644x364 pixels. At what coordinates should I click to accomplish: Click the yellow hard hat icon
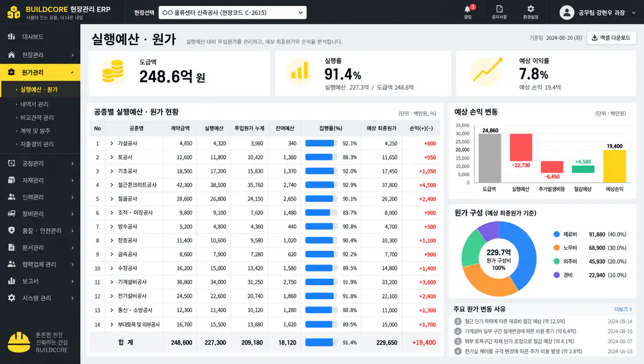[x=18, y=342]
